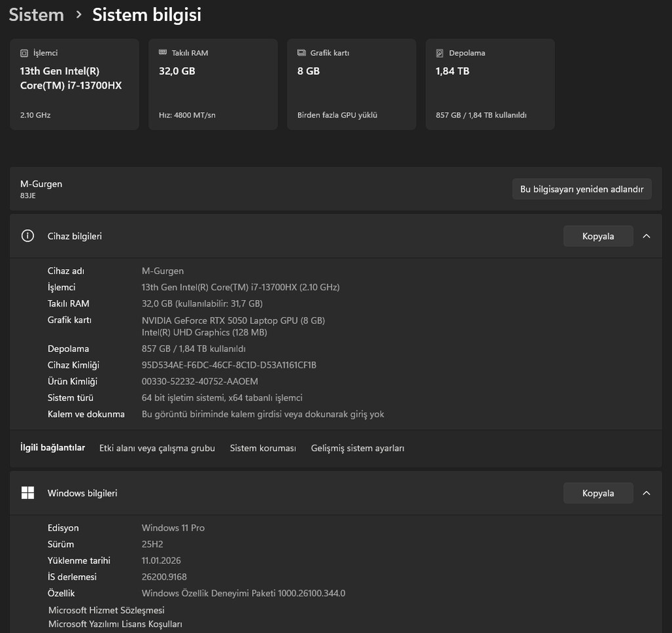Open the Takılı RAM 32,0 GB card
This screenshot has height=633, width=672.
[x=213, y=85]
